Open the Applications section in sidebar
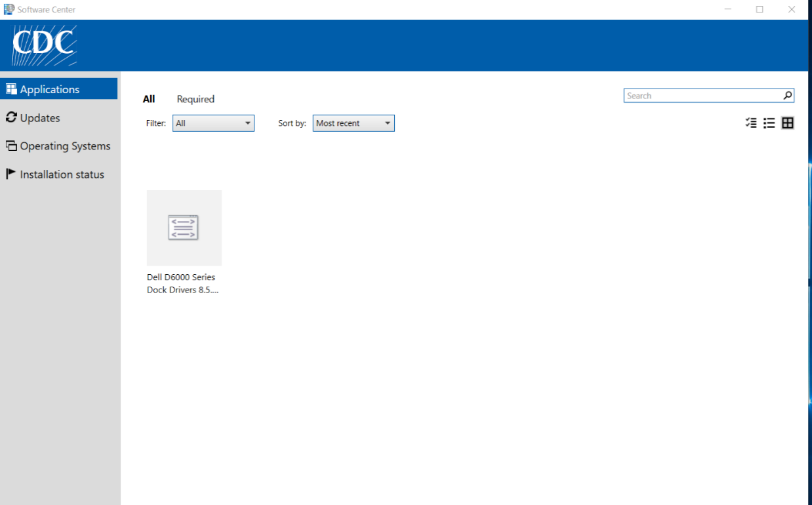Screen dimensions: 812x505 (x=59, y=89)
